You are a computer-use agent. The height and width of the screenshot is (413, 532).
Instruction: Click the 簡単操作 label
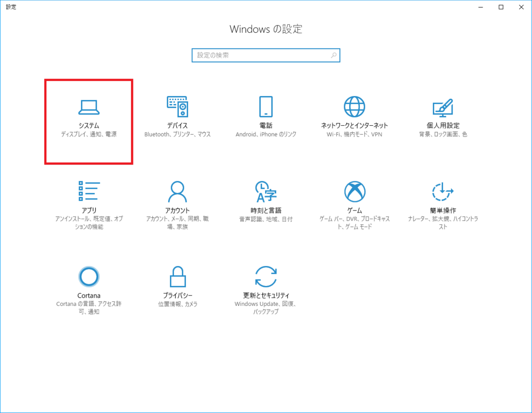[443, 210]
